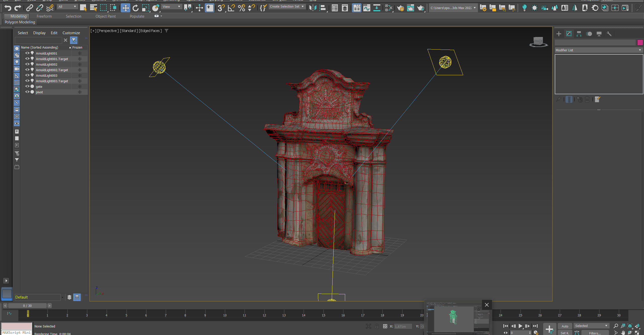Open Scene Explorer Customize menu
This screenshot has width=644, height=335.
71,33
